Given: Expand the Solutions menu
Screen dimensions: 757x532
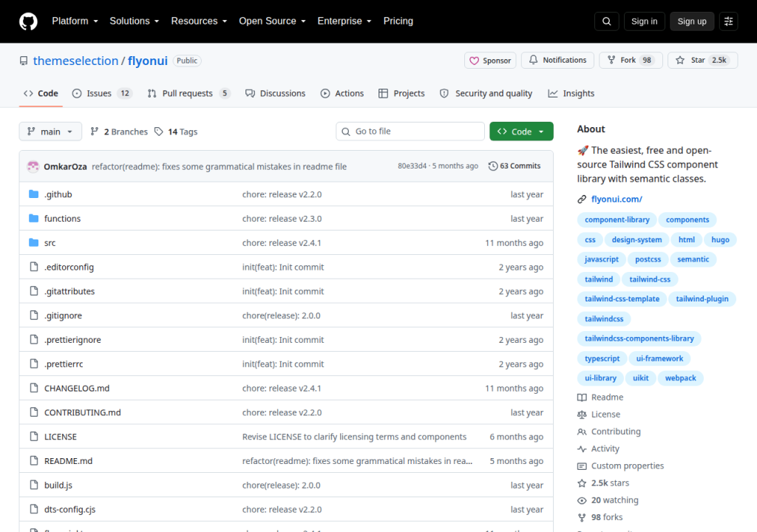Looking at the screenshot, I should [x=135, y=21].
